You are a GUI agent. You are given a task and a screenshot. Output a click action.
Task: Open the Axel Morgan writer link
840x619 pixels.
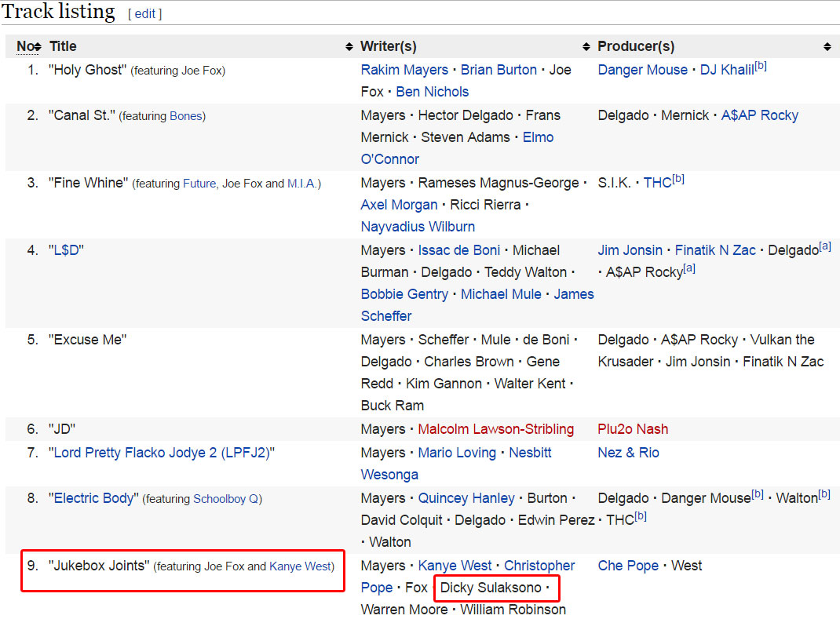pyautogui.click(x=399, y=205)
